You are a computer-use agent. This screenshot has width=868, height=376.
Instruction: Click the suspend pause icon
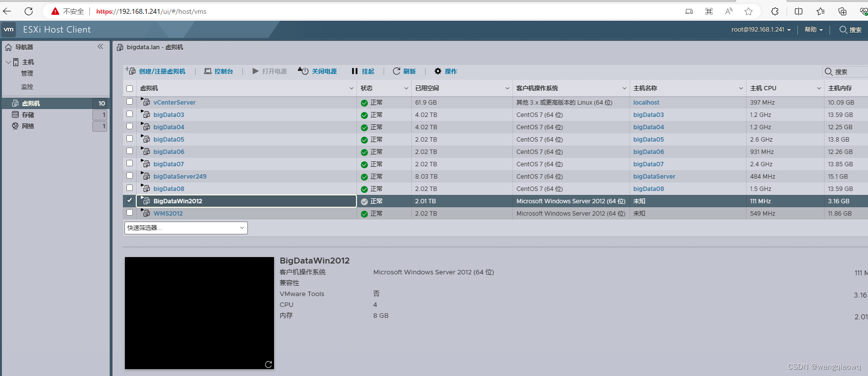[x=355, y=71]
